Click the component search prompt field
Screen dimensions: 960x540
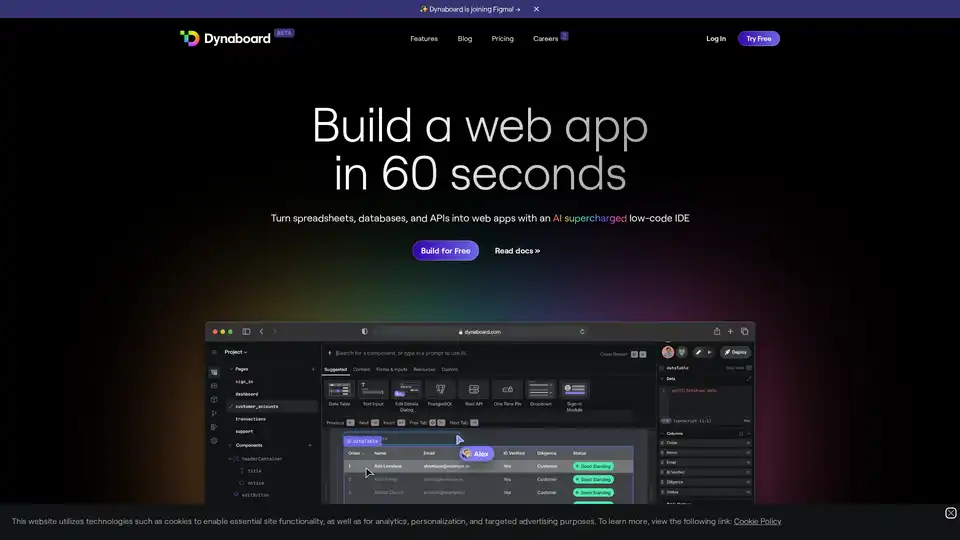coord(460,353)
